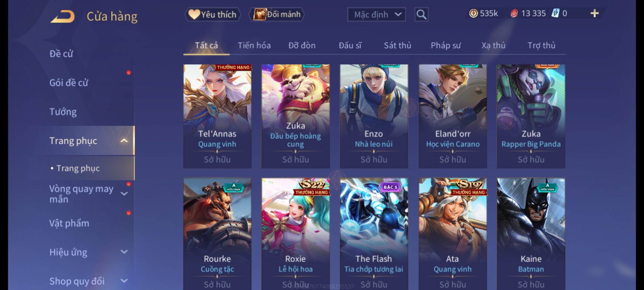Tap the plus icon to add currency
644x290 pixels.
(x=595, y=13)
